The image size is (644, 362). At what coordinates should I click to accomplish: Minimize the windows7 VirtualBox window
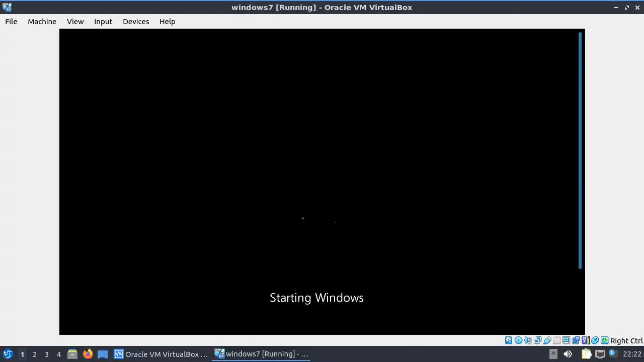click(x=616, y=8)
